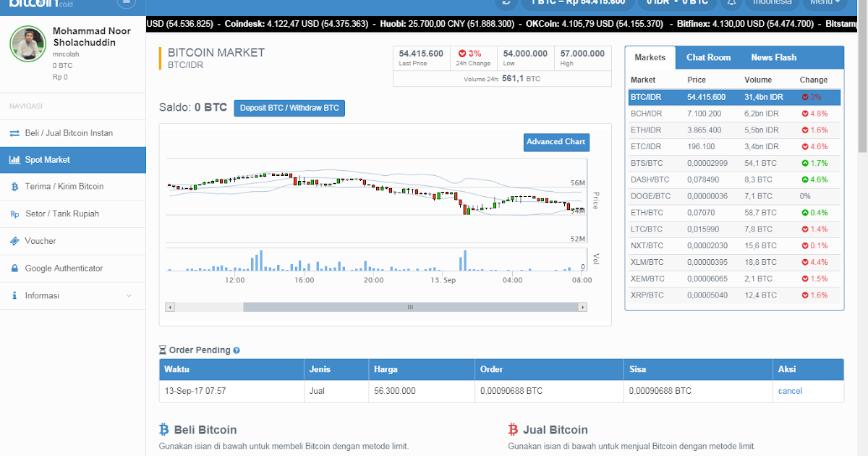Click Deposit BTC / Withdraw BTC button

tap(289, 108)
